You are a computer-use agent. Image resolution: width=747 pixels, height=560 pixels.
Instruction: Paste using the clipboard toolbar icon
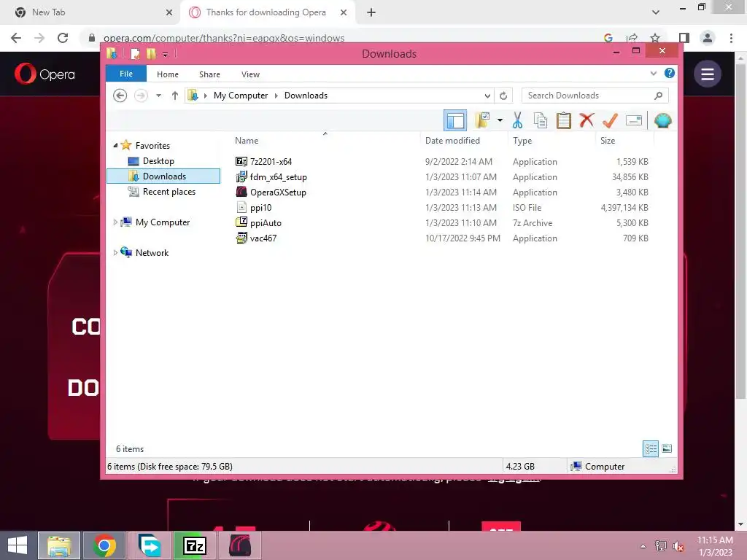point(564,120)
